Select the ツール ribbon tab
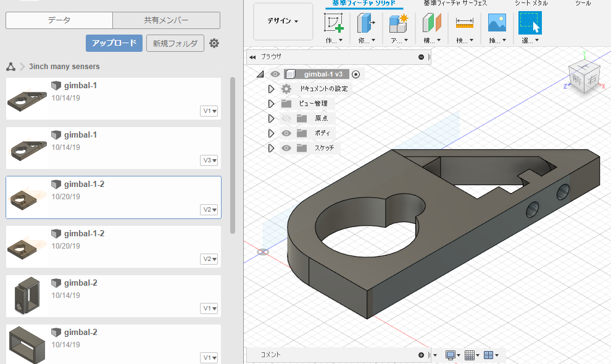The width and height of the screenshot is (611, 364). point(583,4)
